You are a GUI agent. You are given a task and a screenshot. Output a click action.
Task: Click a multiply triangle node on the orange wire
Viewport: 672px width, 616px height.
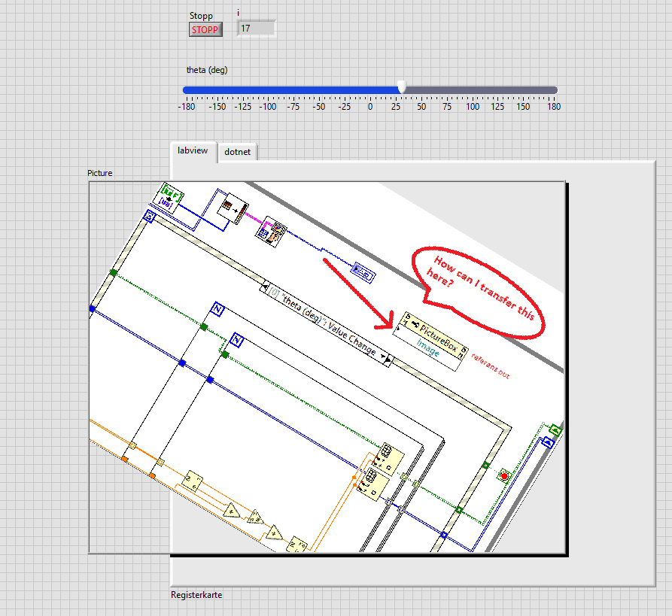233,511
